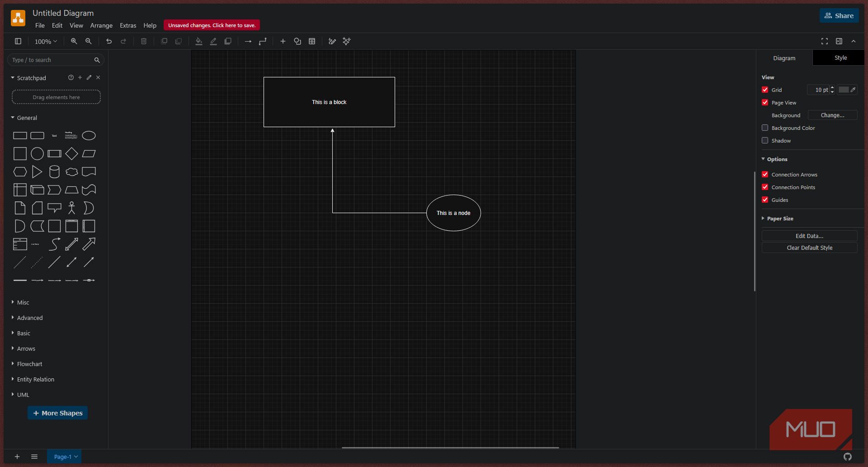The height and width of the screenshot is (467, 868).
Task: Open the 100% zoom dropdown
Action: coord(46,41)
